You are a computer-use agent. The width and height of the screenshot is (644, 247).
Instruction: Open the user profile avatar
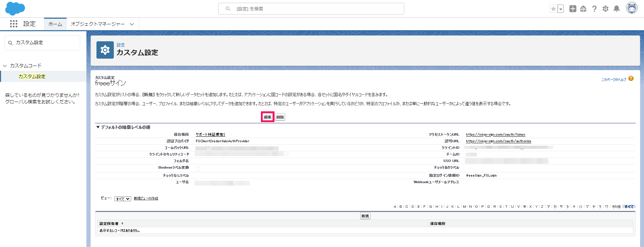point(632,8)
